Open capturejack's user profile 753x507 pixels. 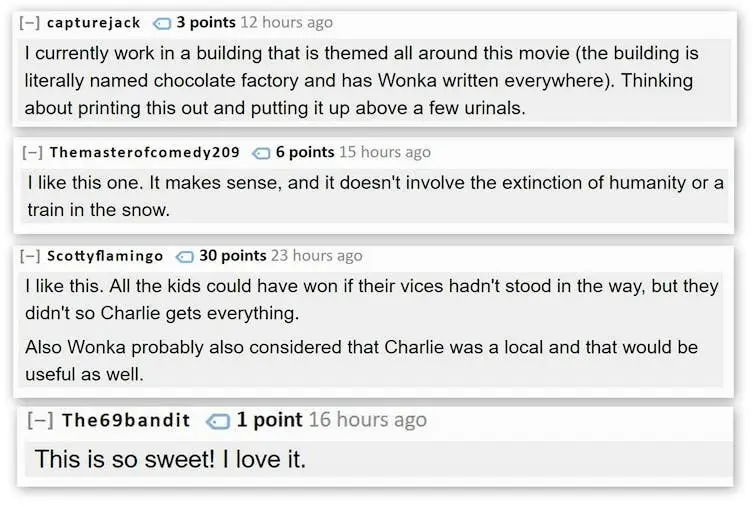click(x=94, y=23)
